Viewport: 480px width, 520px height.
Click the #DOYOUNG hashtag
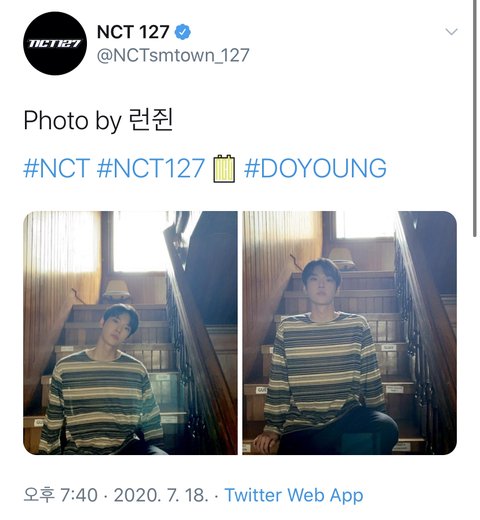click(x=315, y=168)
